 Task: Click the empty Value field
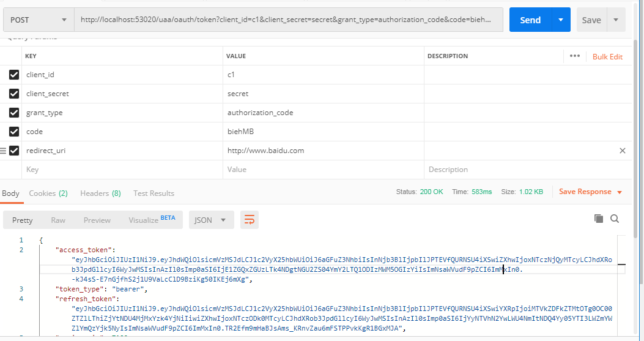point(324,170)
